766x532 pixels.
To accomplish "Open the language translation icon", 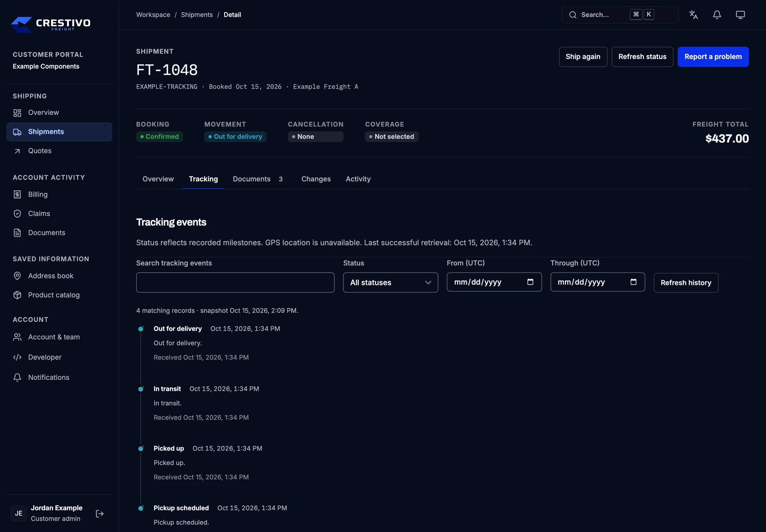I will click(x=693, y=15).
